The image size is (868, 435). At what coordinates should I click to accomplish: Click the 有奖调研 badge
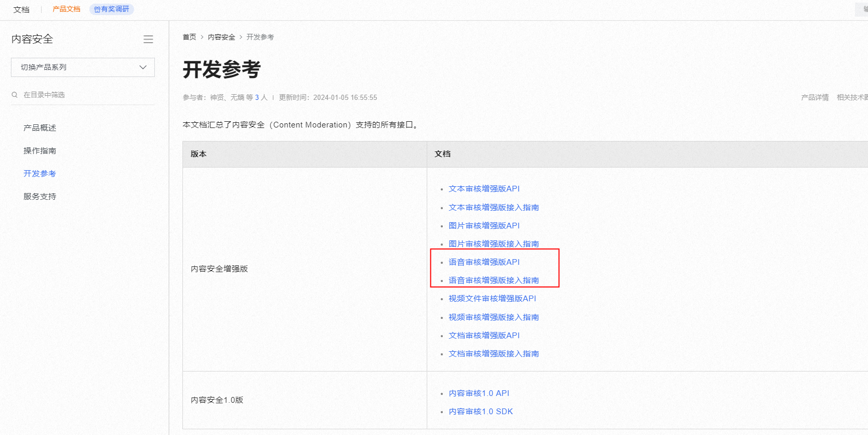(x=112, y=9)
